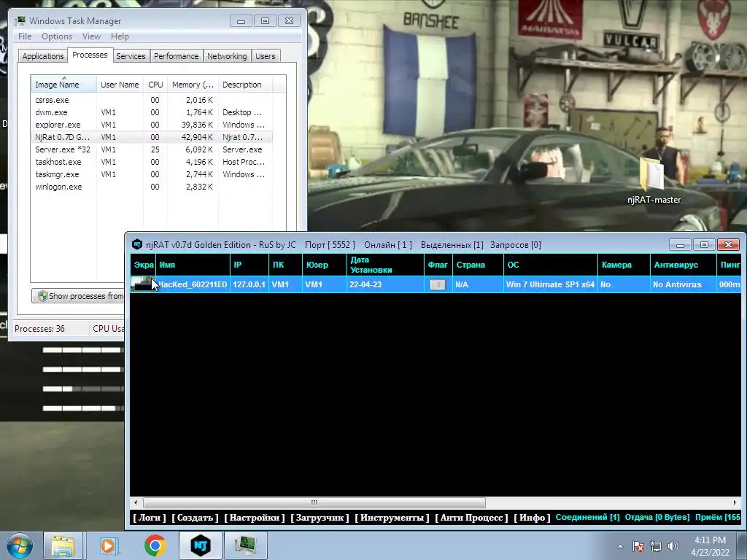Sort processes by Description column
This screenshot has width=747, height=560.
point(245,85)
